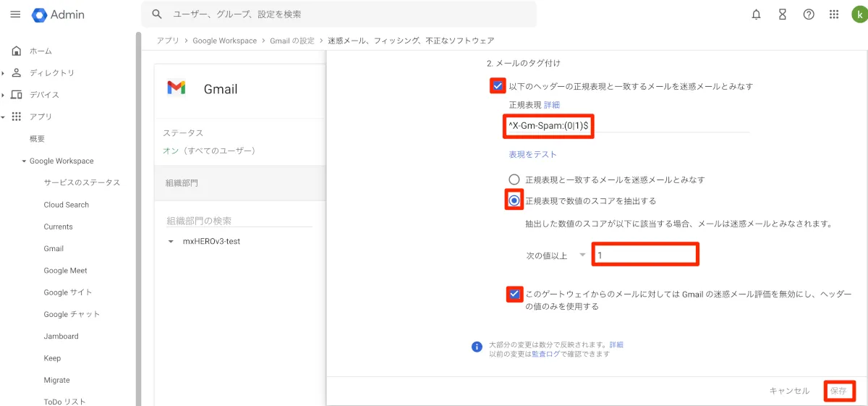Click the home icon in sidebar
The image size is (868, 406).
point(17,51)
